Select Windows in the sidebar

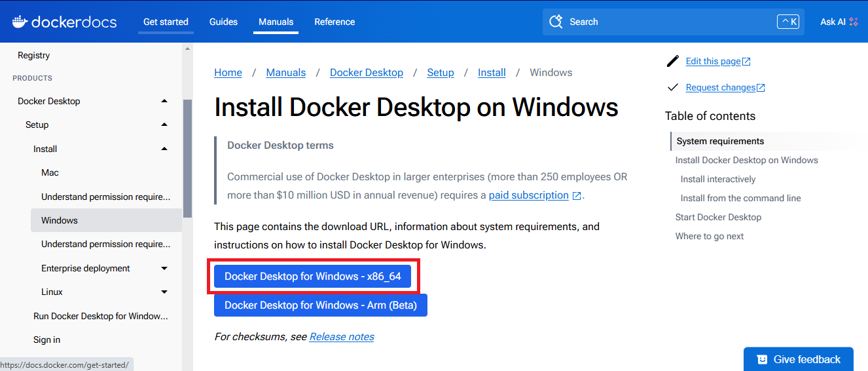[106, 220]
